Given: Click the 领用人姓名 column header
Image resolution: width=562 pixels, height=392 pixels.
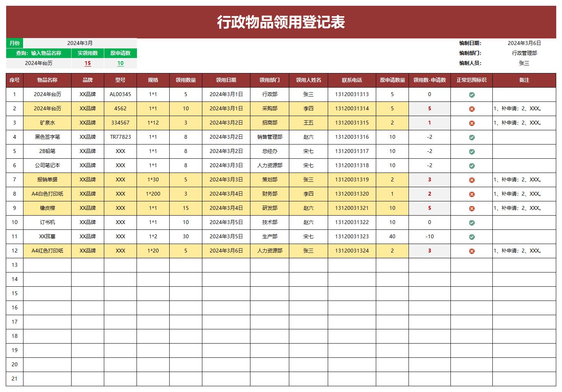Looking at the screenshot, I should (x=309, y=80).
